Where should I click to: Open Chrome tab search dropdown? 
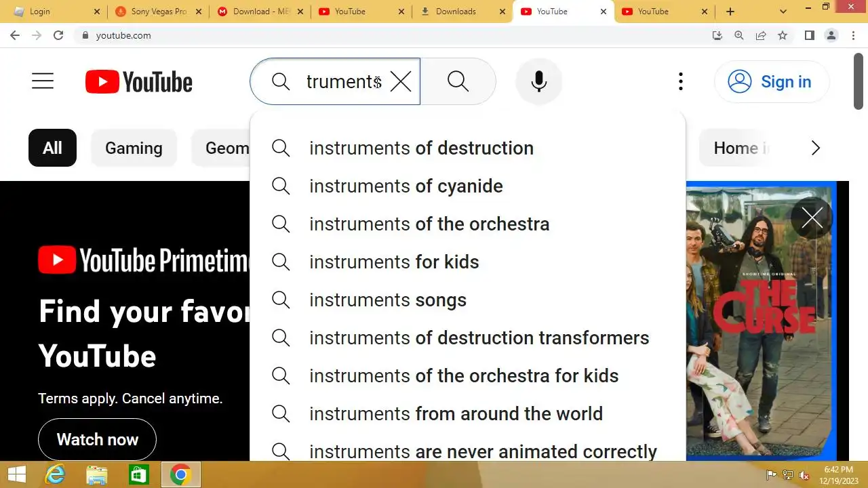point(783,12)
